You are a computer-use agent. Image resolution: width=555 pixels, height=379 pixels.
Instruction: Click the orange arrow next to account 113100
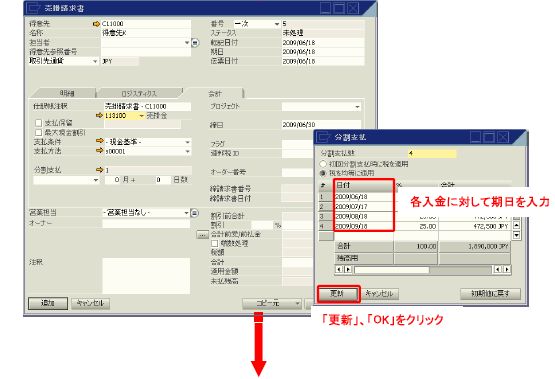[99, 115]
